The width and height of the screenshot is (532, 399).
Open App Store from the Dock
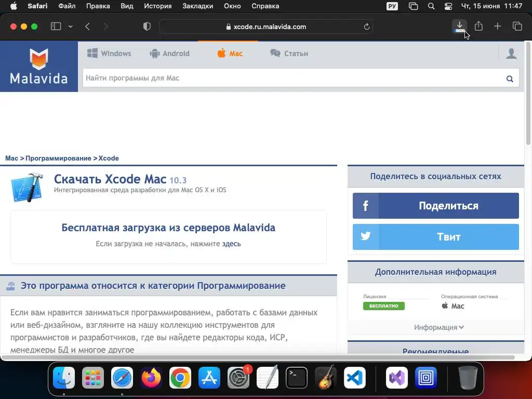click(x=209, y=378)
